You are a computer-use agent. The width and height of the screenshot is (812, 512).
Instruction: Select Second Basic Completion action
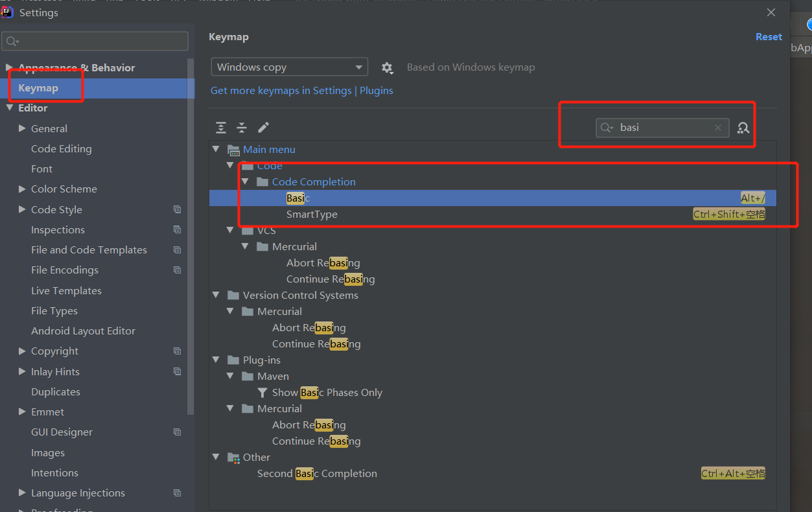click(493, 474)
